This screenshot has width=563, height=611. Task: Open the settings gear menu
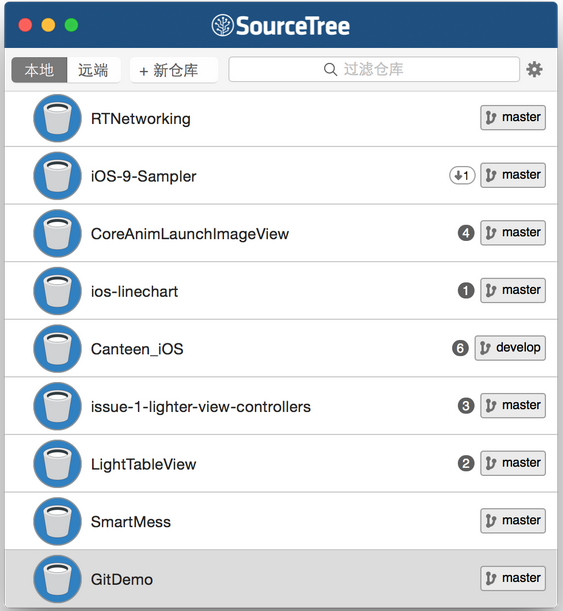534,70
